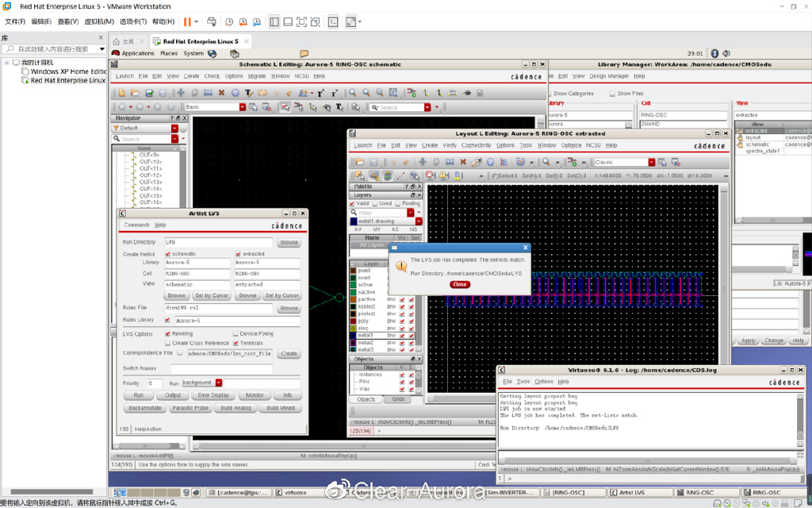Click the volume speaker icon in GNOME panel
The height and width of the screenshot is (508, 812).
[726, 53]
